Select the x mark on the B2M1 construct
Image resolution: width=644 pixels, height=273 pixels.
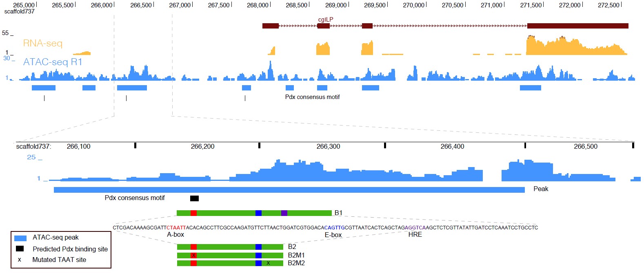point(193,255)
